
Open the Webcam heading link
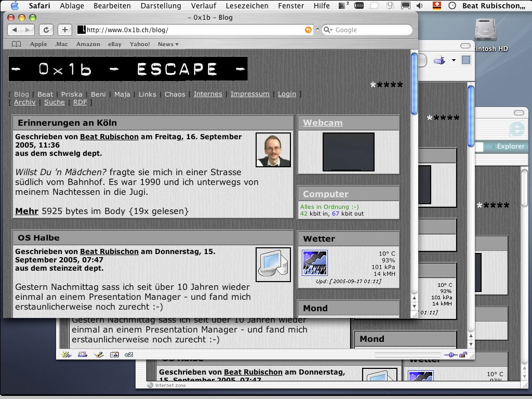(x=323, y=123)
